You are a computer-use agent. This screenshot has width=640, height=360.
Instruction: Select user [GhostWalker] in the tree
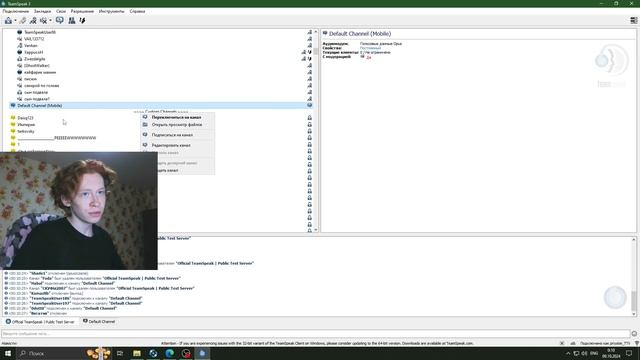point(37,66)
